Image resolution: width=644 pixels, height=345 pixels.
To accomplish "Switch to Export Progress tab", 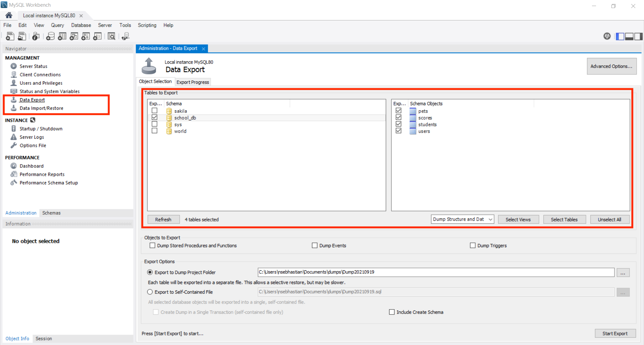I will 193,82.
